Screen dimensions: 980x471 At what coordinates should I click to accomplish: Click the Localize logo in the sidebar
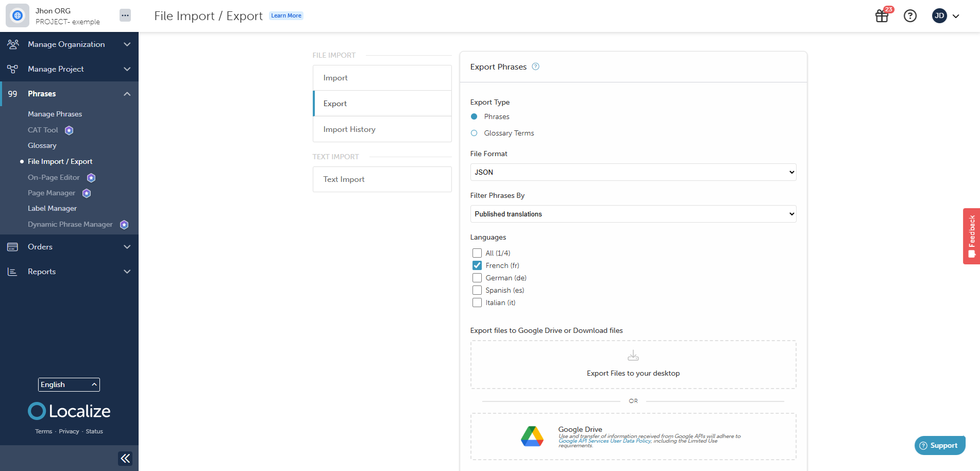(x=69, y=411)
